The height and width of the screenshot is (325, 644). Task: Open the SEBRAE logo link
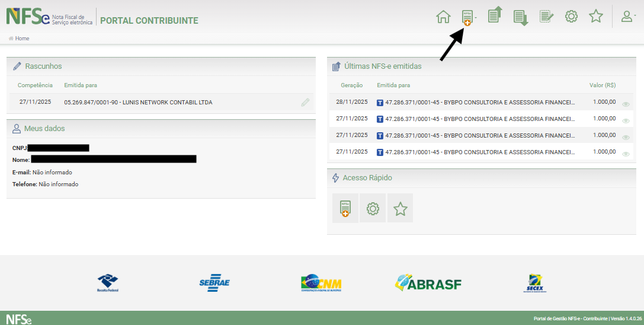[214, 283]
